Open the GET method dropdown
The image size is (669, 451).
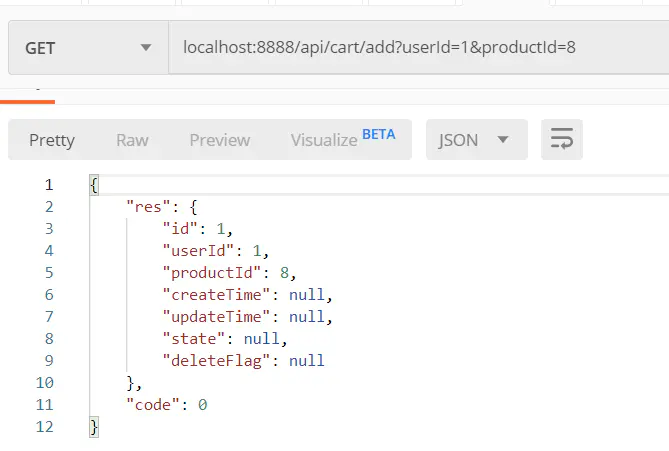point(88,47)
